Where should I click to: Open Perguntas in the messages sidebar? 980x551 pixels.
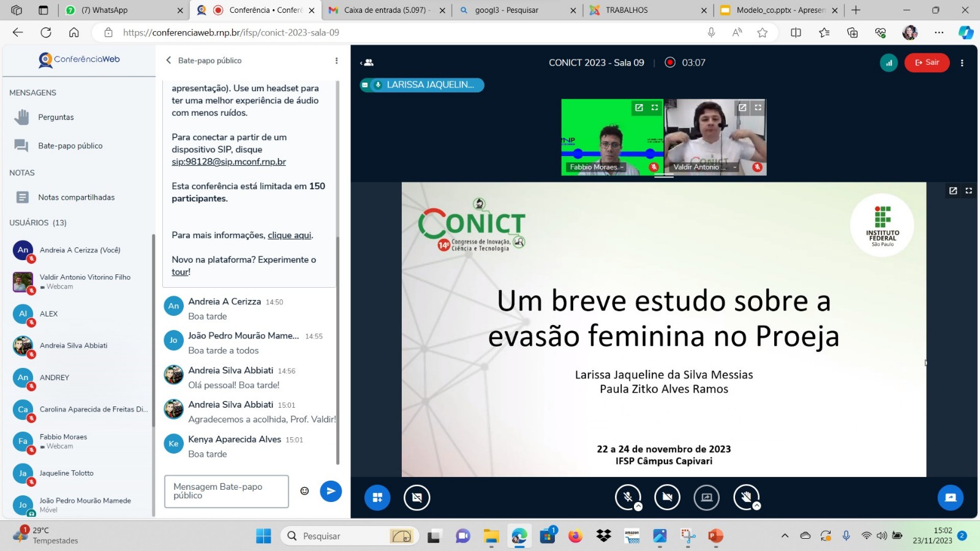click(56, 117)
